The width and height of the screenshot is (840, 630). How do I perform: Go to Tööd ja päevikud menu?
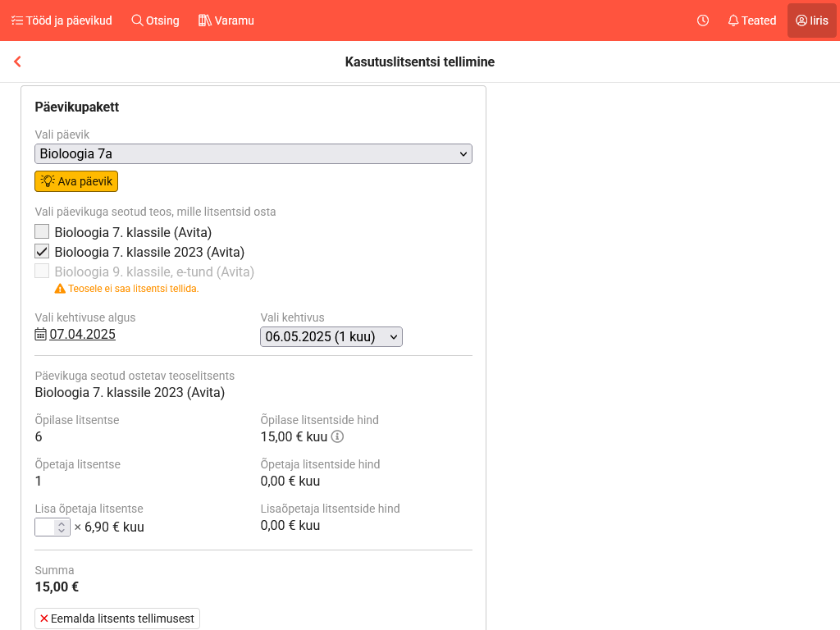[62, 21]
